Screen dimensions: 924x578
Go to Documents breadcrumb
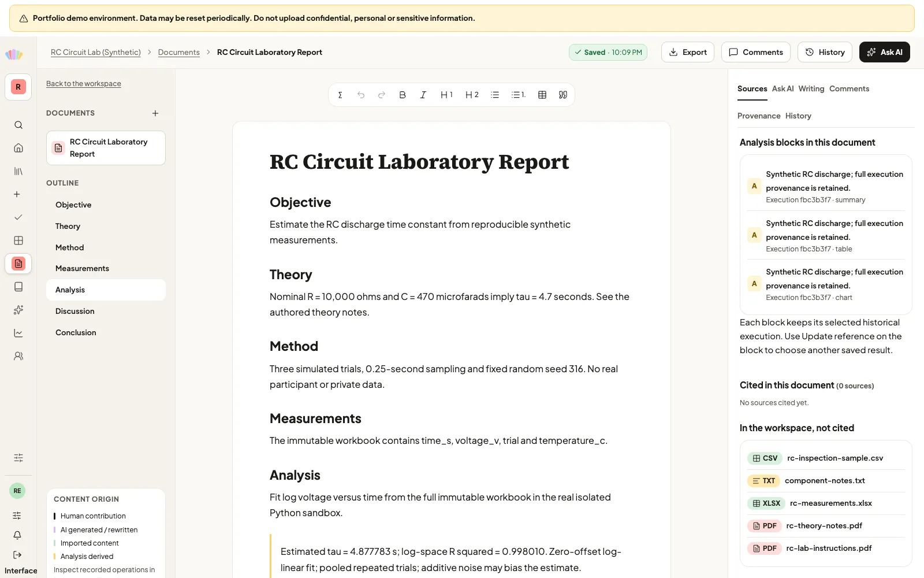179,52
